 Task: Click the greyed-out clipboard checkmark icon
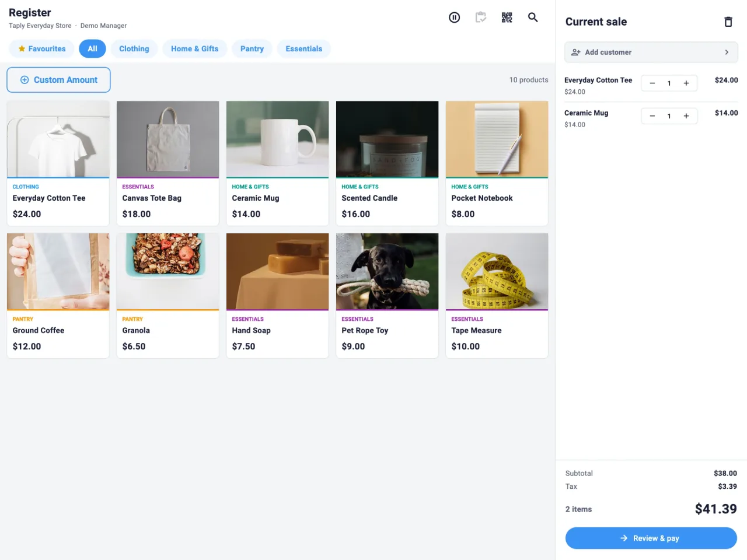pyautogui.click(x=481, y=17)
